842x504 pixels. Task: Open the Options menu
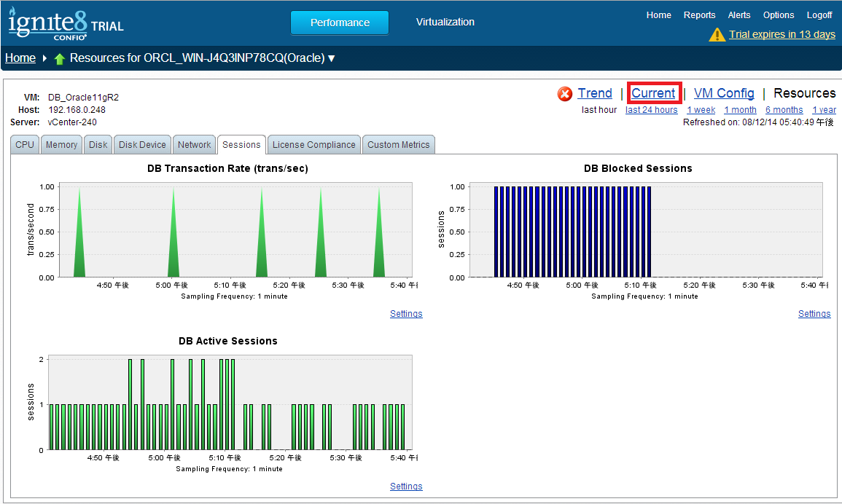point(778,15)
